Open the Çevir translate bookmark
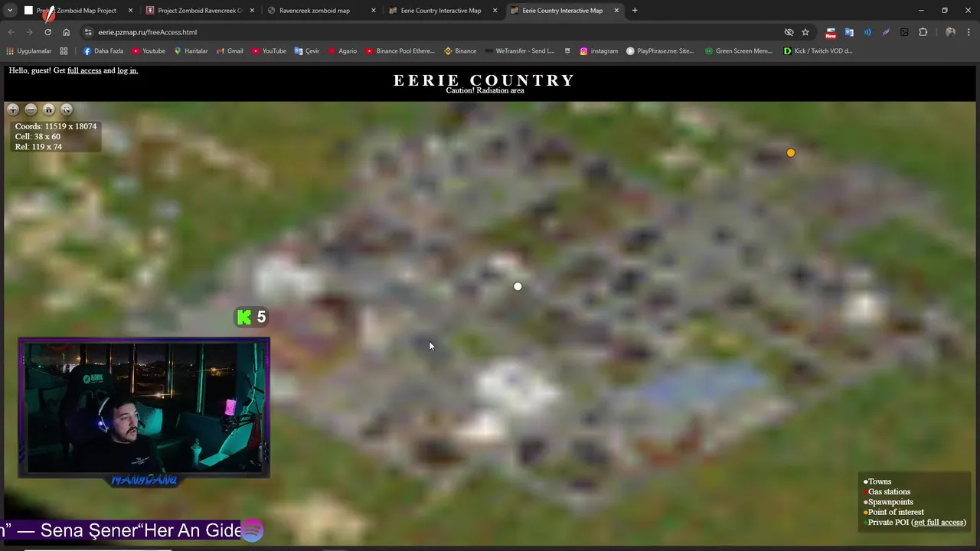The height and width of the screenshot is (551, 980). tap(307, 51)
